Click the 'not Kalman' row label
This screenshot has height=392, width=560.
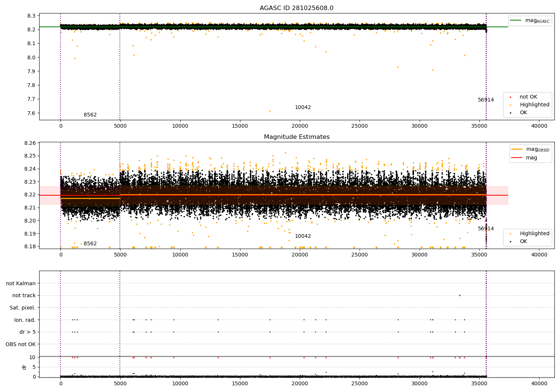pyautogui.click(x=21, y=283)
